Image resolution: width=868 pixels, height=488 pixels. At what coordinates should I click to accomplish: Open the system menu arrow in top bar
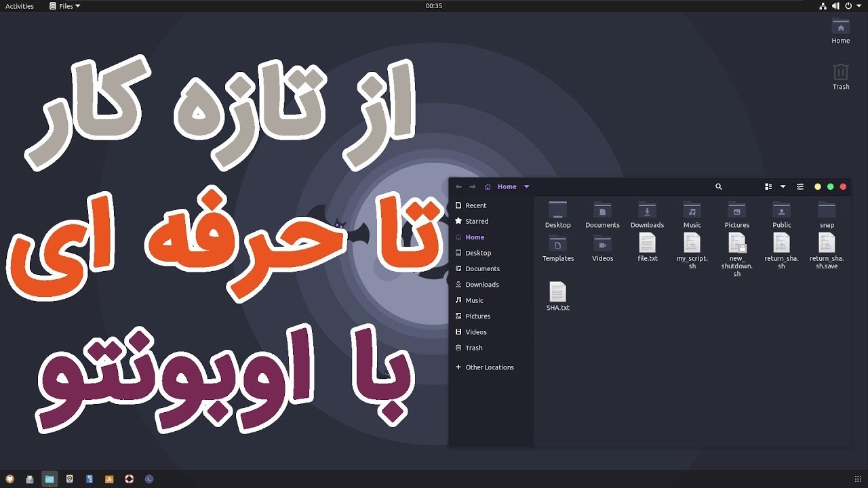pos(859,6)
